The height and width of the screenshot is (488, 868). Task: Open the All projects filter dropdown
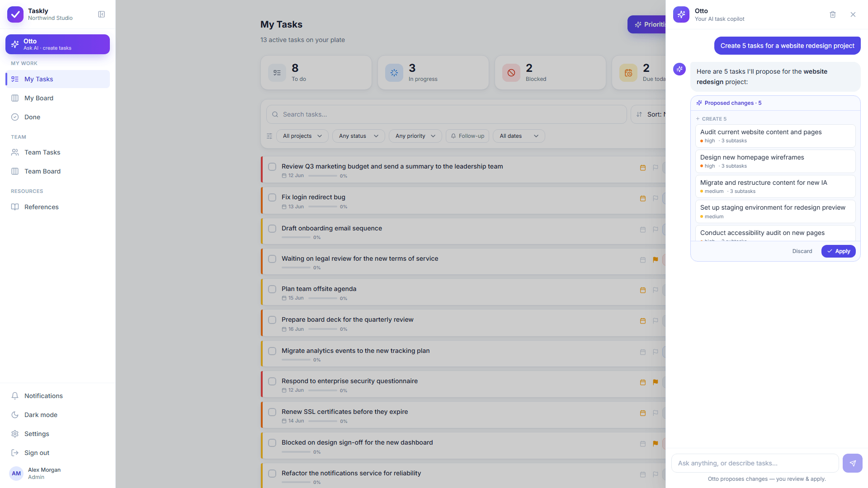302,136
